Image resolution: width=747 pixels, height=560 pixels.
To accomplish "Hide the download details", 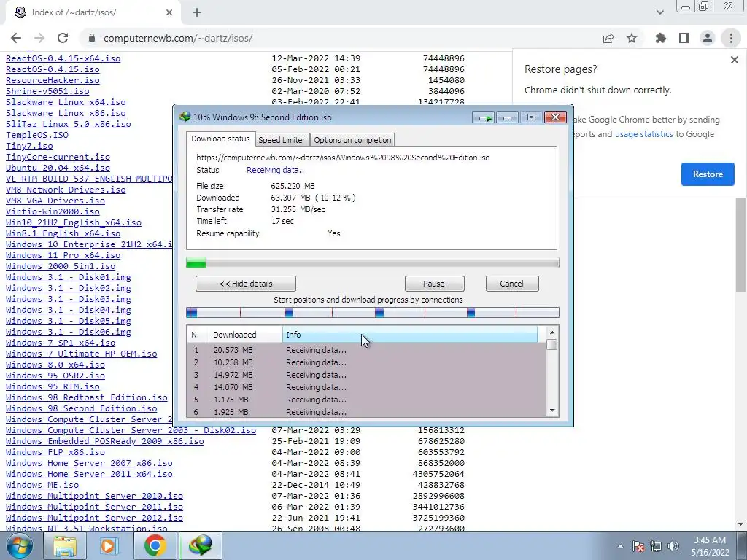I will [x=246, y=284].
